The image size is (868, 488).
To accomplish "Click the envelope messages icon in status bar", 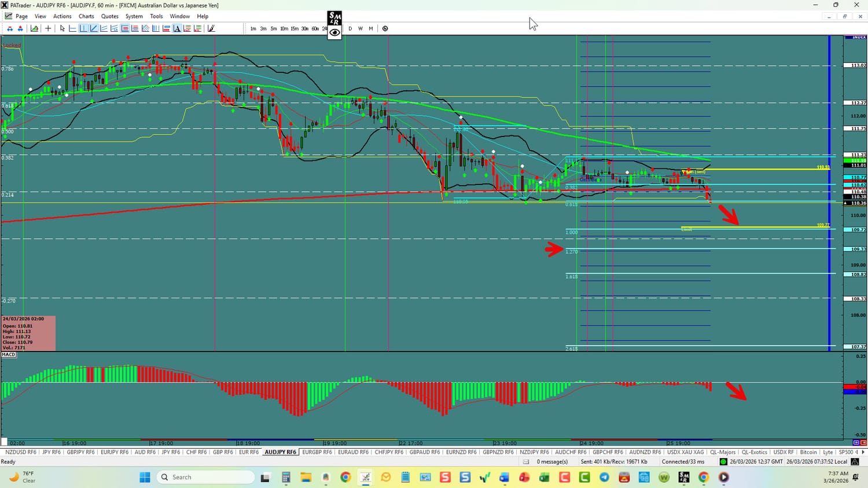I will click(526, 461).
